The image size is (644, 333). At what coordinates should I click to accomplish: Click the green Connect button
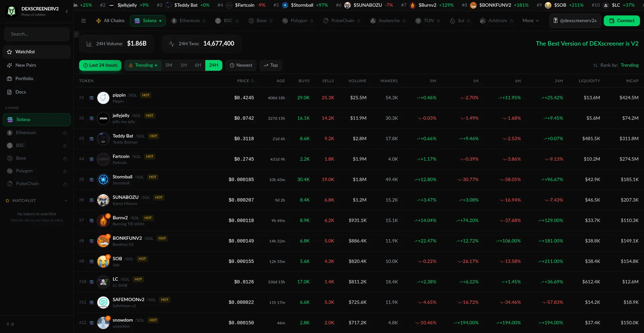(622, 21)
